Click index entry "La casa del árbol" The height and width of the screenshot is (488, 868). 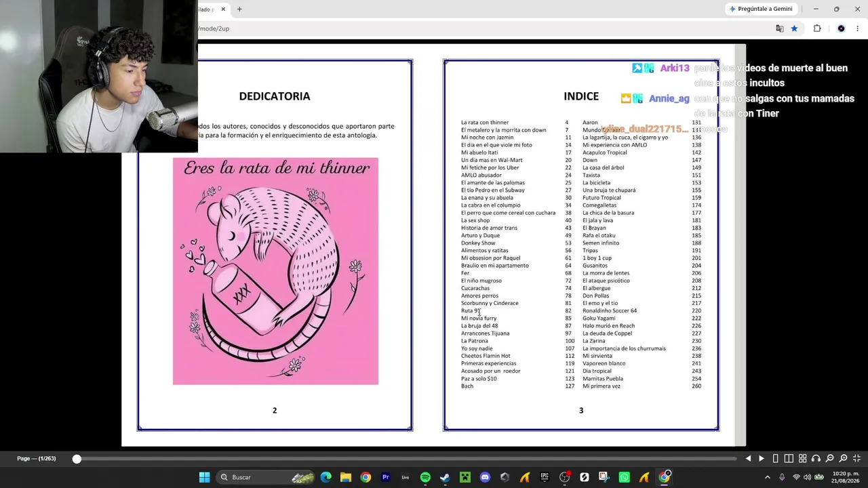click(x=603, y=167)
